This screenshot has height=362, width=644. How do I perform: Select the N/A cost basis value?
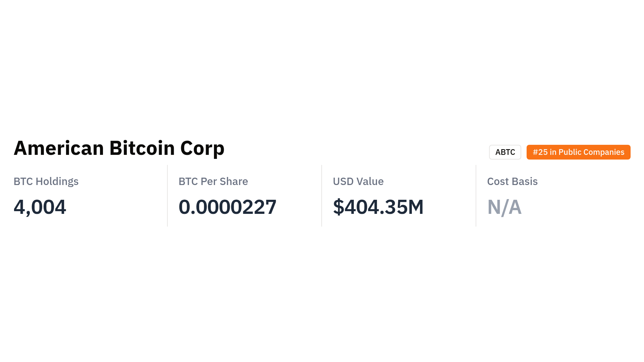point(504,207)
